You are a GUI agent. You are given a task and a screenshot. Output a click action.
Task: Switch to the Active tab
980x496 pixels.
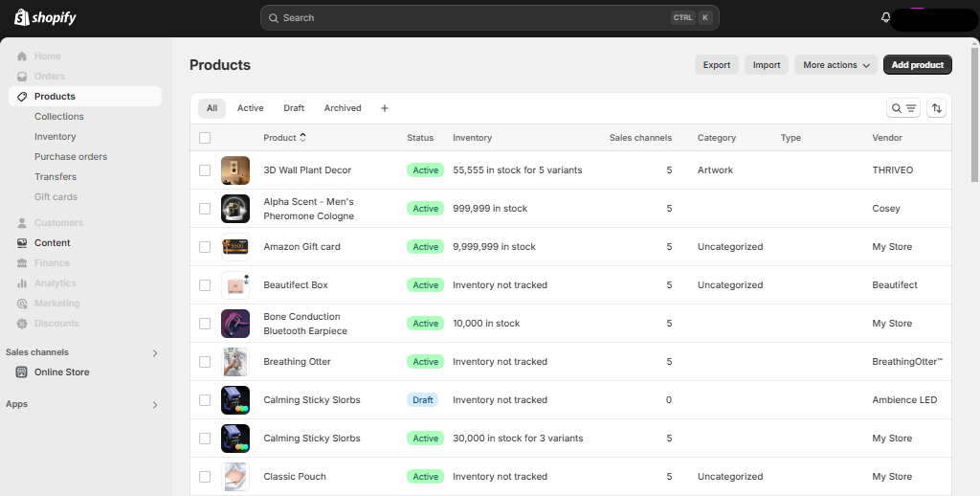click(250, 108)
